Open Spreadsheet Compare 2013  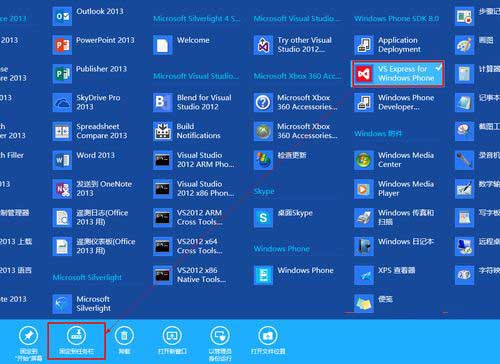point(90,131)
